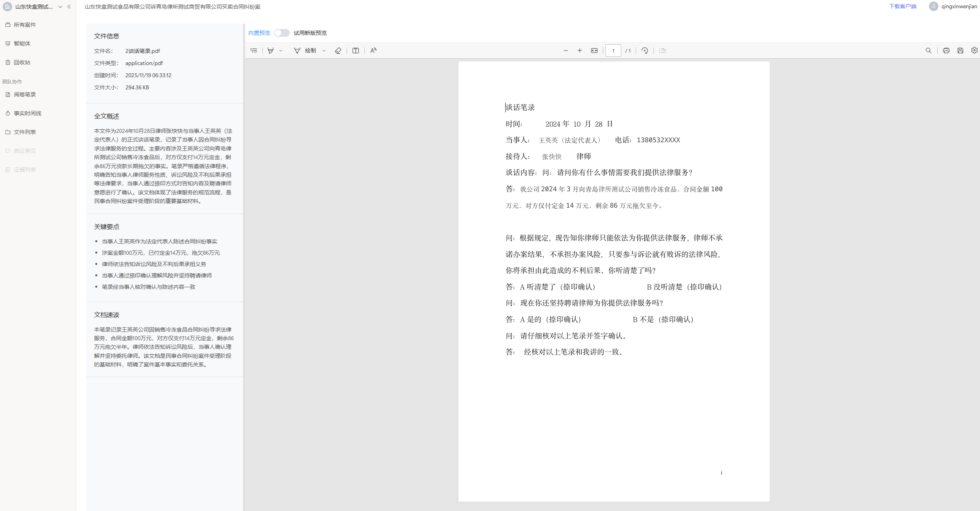Print the document
The height and width of the screenshot is (511, 980).
click(x=946, y=51)
